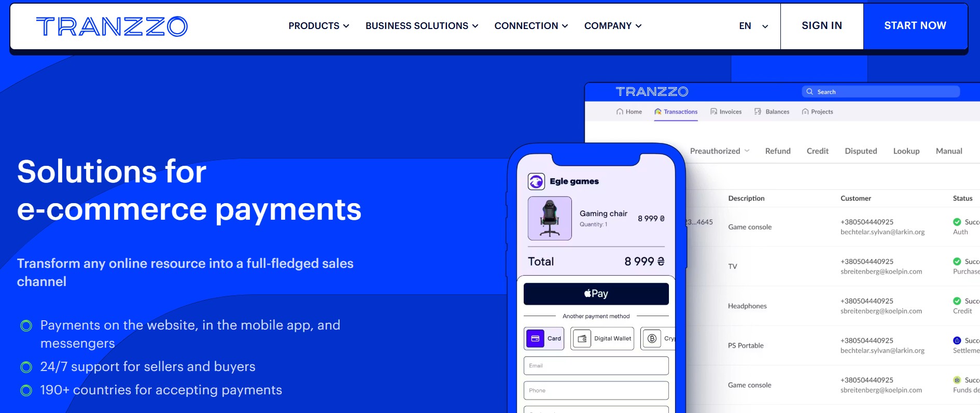This screenshot has width=980, height=413.
Task: Click the dashboard Tranzzo logo
Action: 652,92
